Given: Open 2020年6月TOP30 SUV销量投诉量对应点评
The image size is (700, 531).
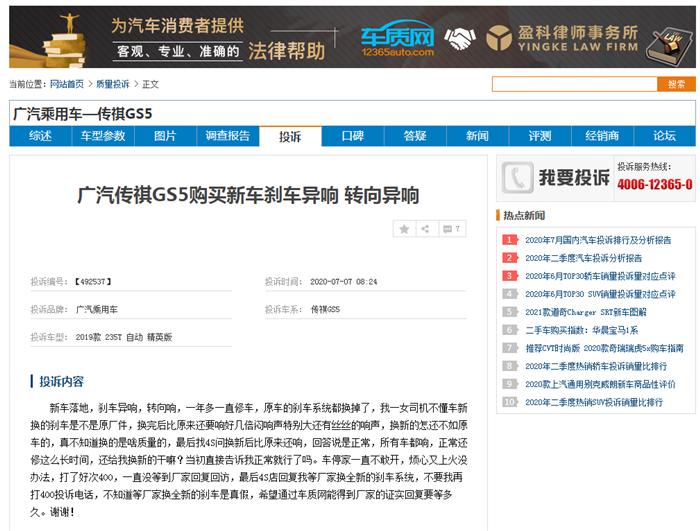Looking at the screenshot, I should tap(600, 294).
